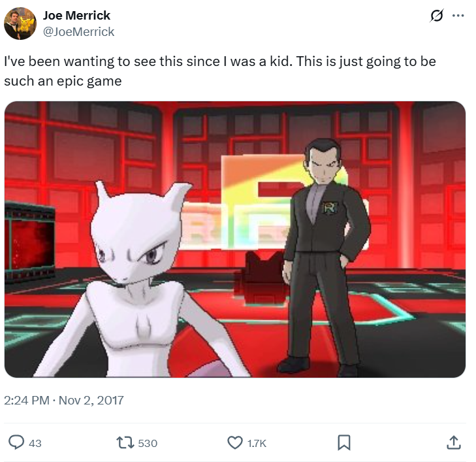Open Joe Merrick's profile avatar picture
The height and width of the screenshot is (462, 476).
[20, 24]
